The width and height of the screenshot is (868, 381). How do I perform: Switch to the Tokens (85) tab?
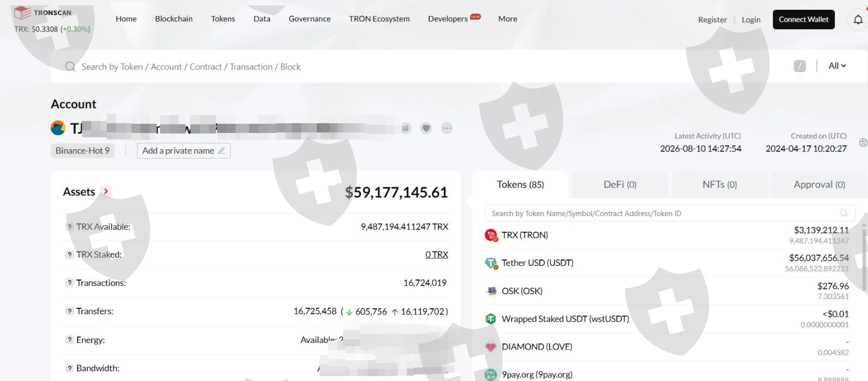520,185
